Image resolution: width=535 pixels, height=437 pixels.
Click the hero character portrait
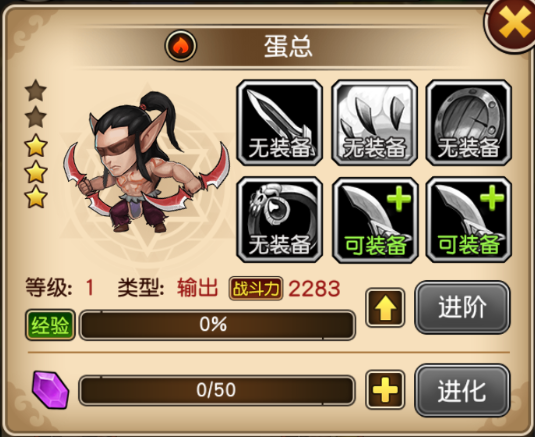[146, 164]
